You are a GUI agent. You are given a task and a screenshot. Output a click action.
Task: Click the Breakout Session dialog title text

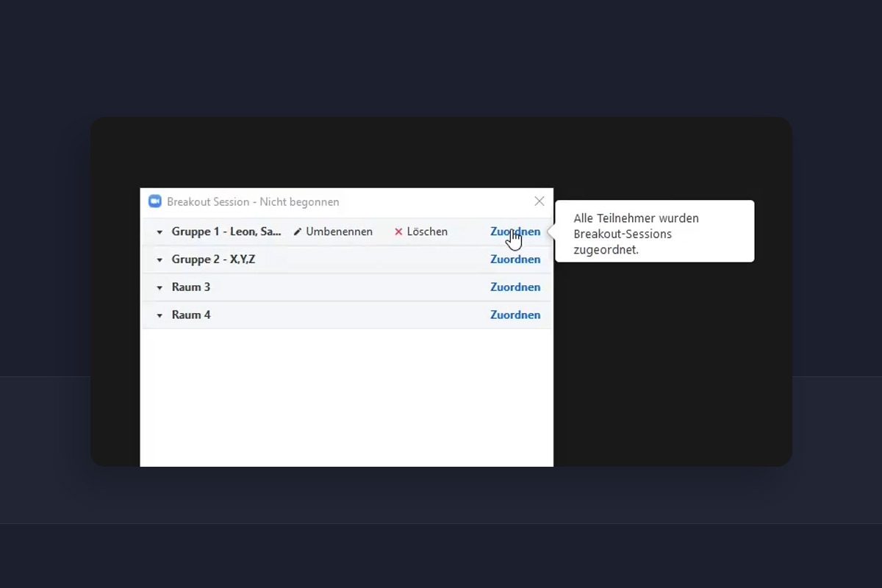[x=254, y=201]
